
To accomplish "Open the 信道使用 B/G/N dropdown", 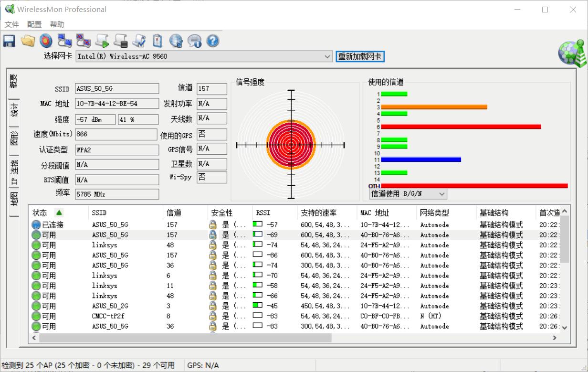I will tap(441, 194).
